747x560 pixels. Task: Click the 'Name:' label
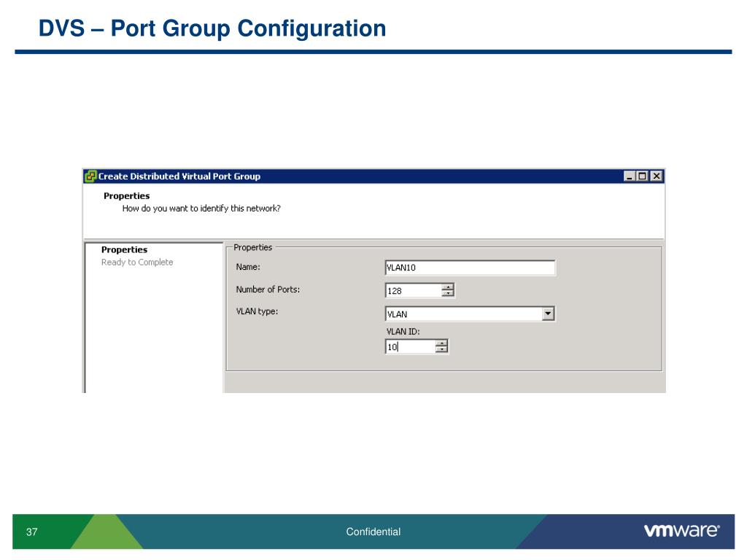248,267
